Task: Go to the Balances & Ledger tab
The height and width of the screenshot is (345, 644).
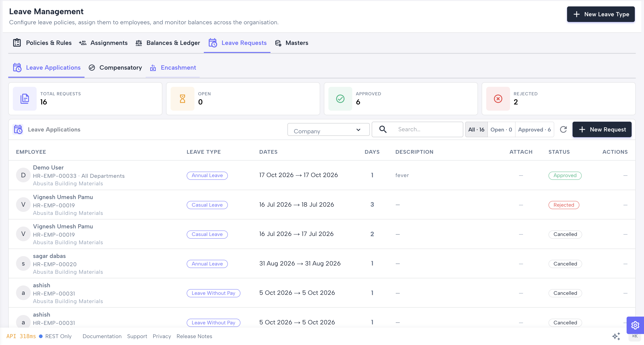Action: [x=167, y=43]
